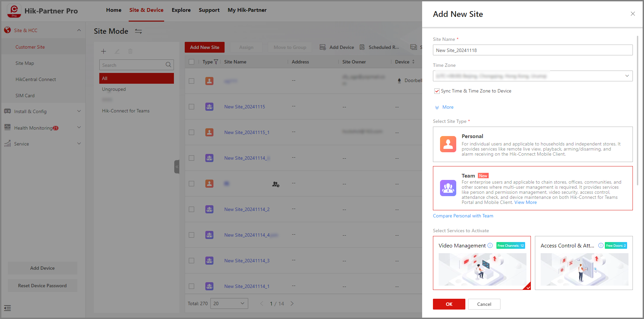Select the Video Management service card
The image size is (644, 319).
coord(482,263)
